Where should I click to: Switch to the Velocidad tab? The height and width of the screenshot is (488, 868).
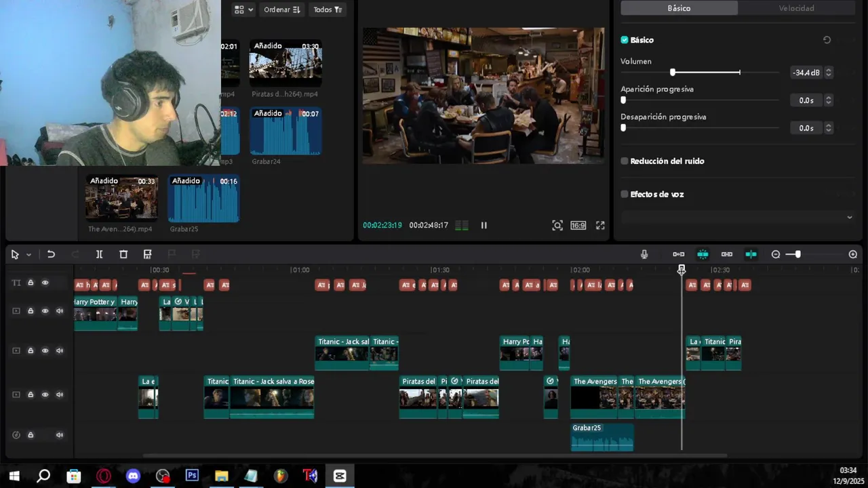pos(796,8)
